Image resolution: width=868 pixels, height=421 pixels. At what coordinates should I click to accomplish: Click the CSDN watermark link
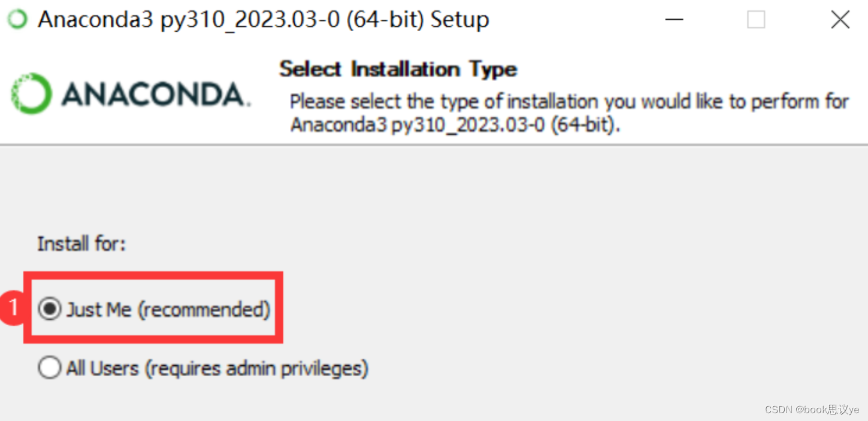(780, 410)
